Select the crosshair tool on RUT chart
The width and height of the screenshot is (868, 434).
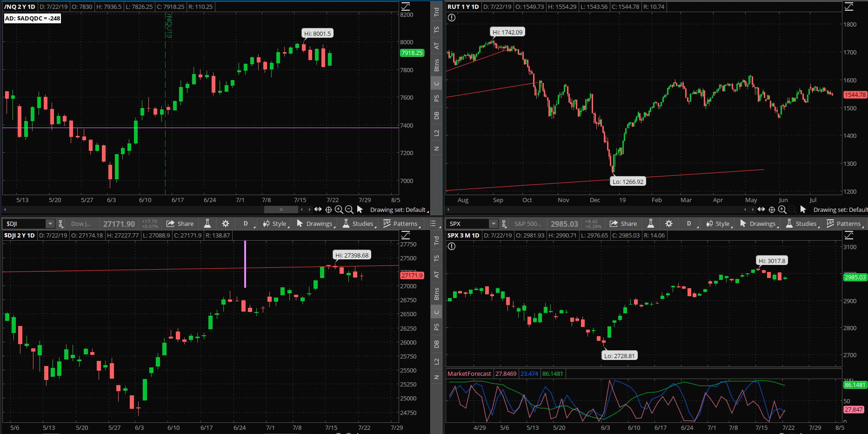pyautogui.click(x=772, y=210)
